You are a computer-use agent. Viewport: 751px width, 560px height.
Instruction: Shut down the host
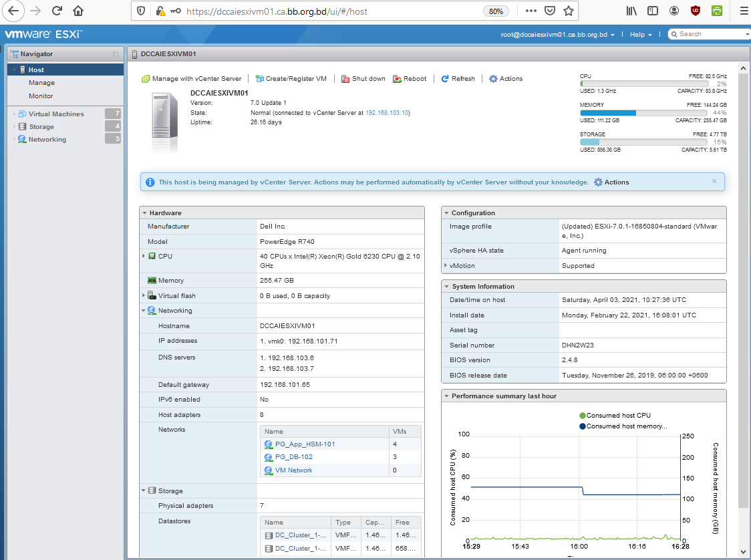[363, 79]
